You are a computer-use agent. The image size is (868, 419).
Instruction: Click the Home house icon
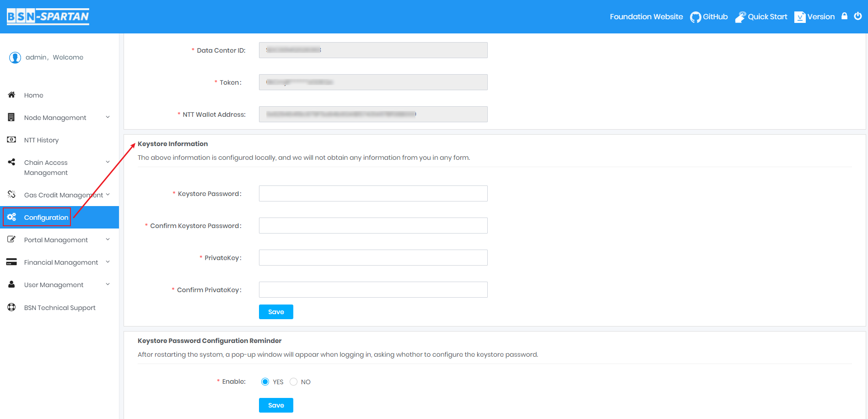click(11, 95)
